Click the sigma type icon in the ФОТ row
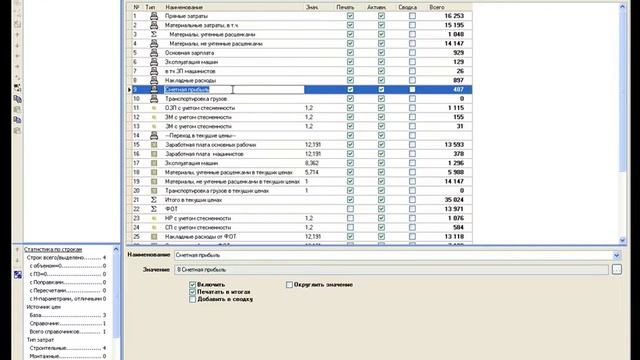Screen dimensions: 640x360 (x=154, y=209)
